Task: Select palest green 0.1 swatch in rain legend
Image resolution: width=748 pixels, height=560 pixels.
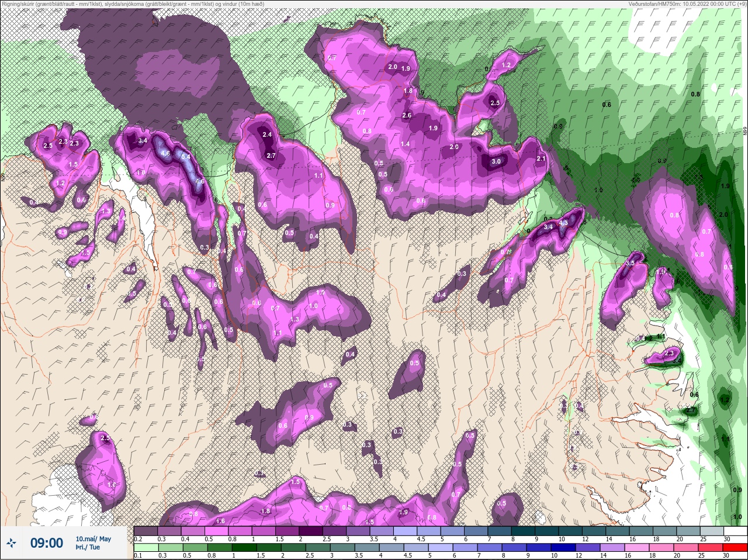Action: point(145,547)
